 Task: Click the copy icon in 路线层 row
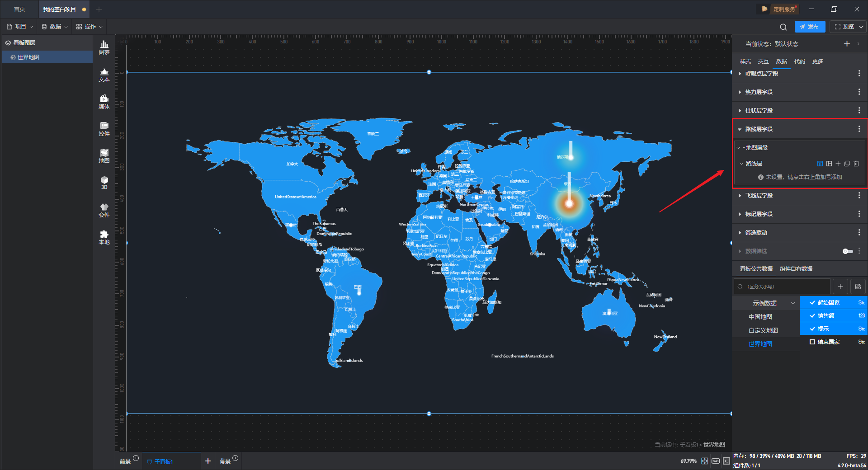coord(847,164)
